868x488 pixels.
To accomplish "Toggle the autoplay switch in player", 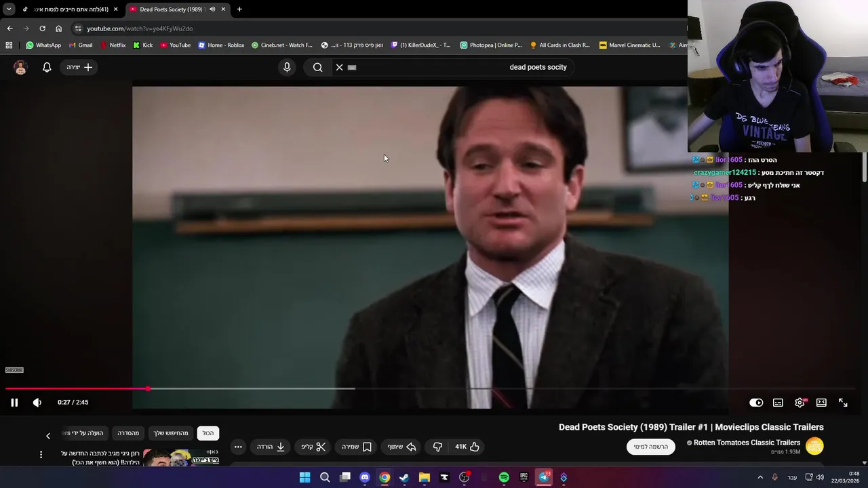I will pyautogui.click(x=756, y=403).
